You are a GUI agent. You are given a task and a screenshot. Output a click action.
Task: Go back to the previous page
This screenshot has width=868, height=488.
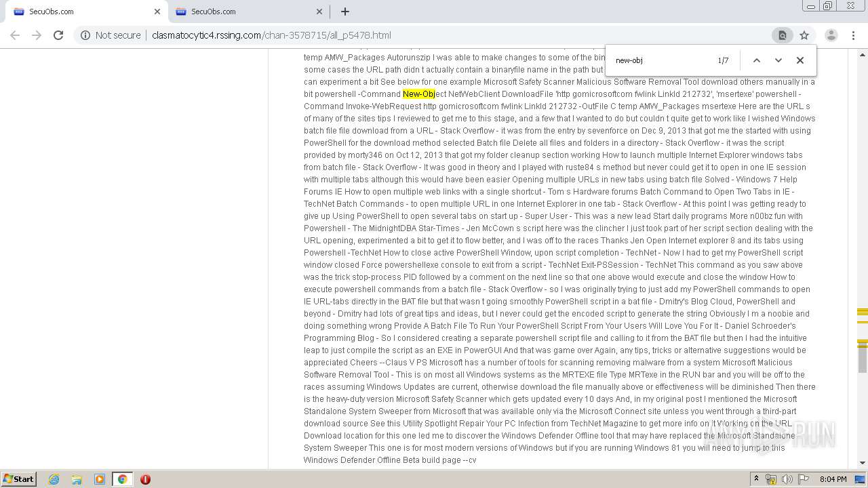tap(15, 35)
